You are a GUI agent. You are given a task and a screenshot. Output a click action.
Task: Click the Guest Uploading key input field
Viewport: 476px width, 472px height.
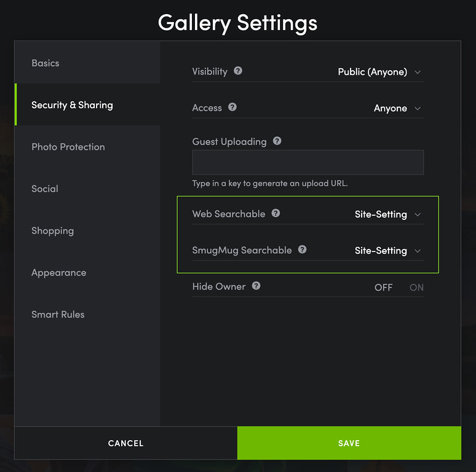click(x=308, y=162)
